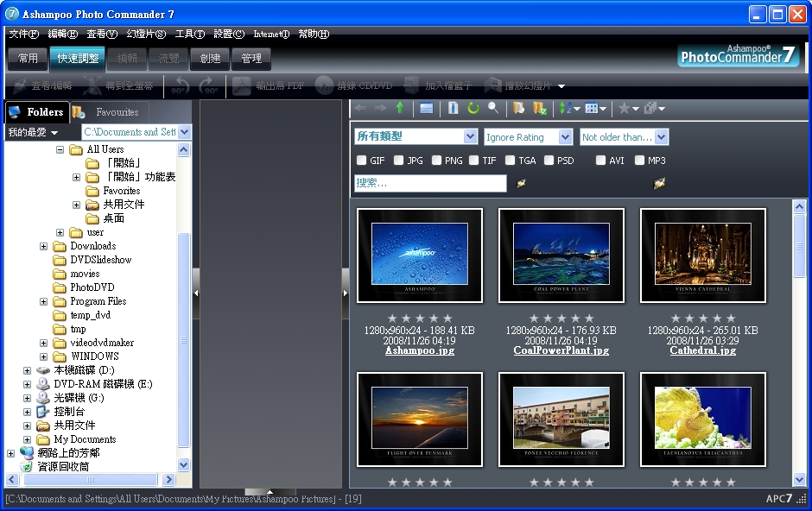Viewport: 812px width, 511px height.
Task: Click the magnifying glass search icon
Action: (493, 108)
